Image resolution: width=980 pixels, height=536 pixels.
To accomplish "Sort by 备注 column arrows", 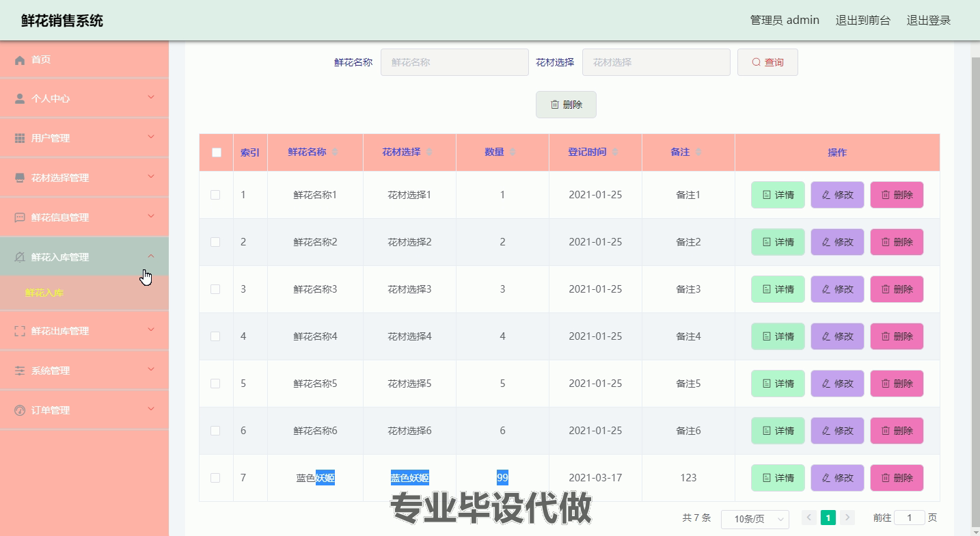I will [x=698, y=152].
